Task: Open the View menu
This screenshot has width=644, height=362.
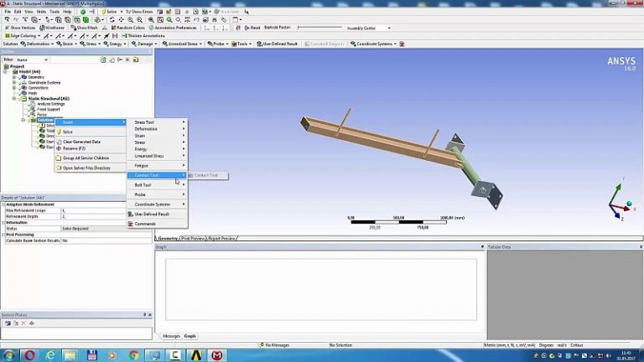Action: (x=29, y=12)
